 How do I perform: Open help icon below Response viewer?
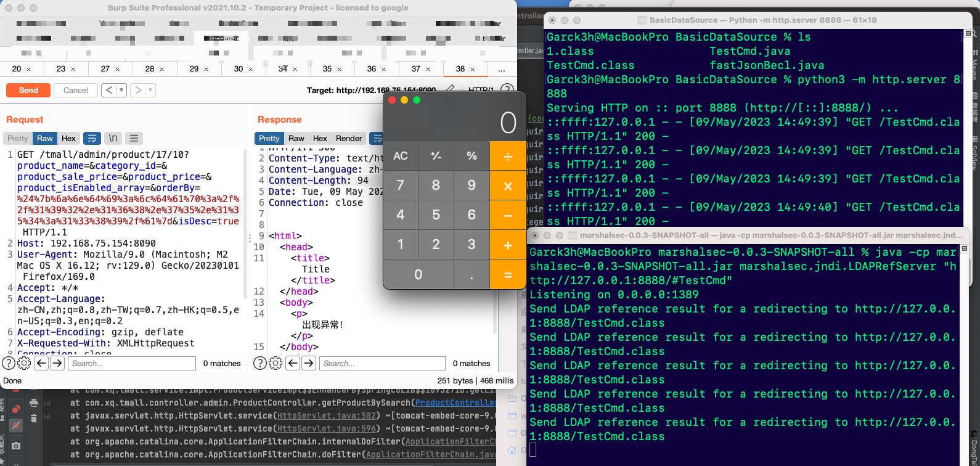[260, 363]
